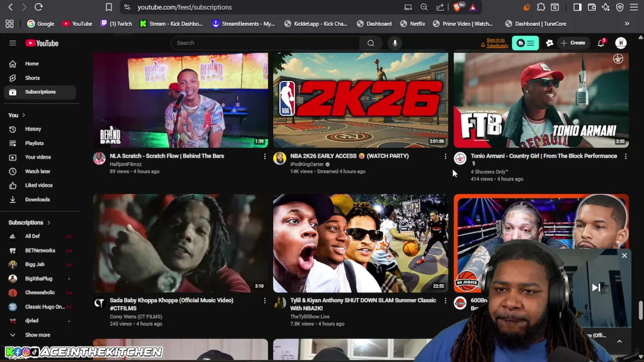Open the browser extensions puzzle icon
Screen dimensions: 644x362
[541, 7]
